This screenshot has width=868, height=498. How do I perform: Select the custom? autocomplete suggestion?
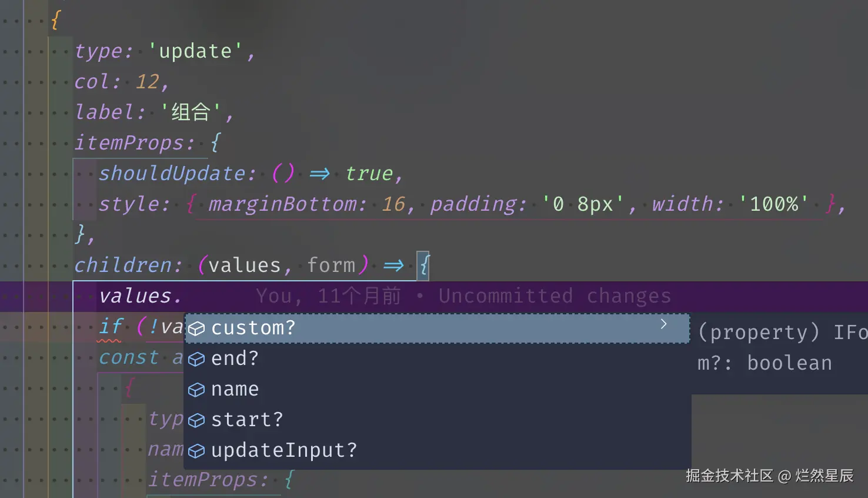pyautogui.click(x=437, y=328)
